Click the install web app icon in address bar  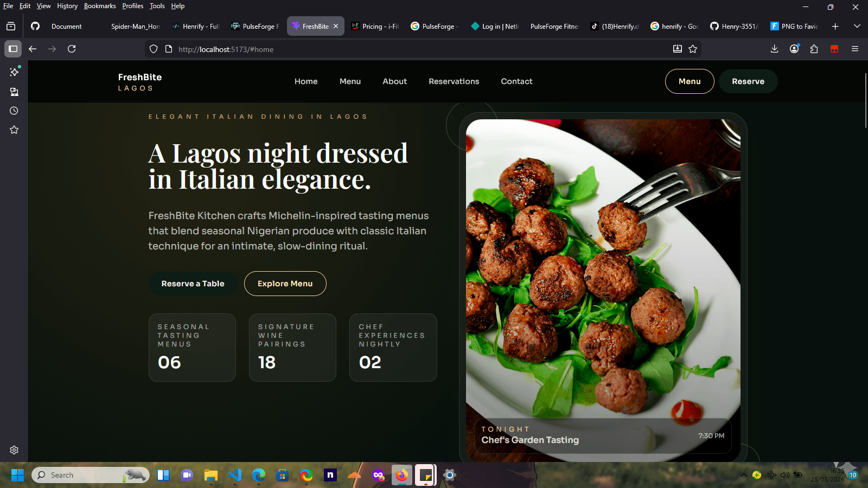tap(678, 49)
